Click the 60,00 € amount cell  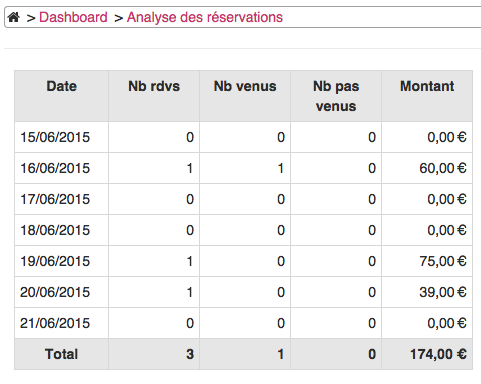coord(427,168)
